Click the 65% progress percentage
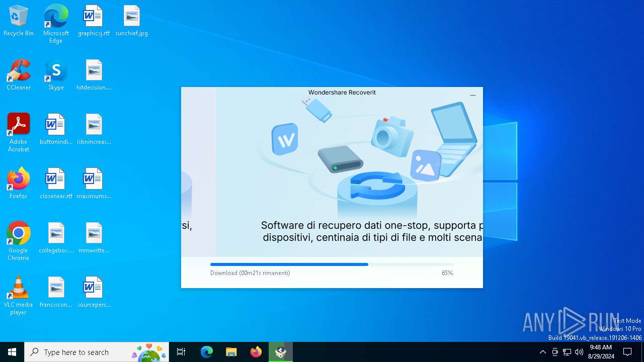This screenshot has width=644, height=362. pyautogui.click(x=447, y=273)
